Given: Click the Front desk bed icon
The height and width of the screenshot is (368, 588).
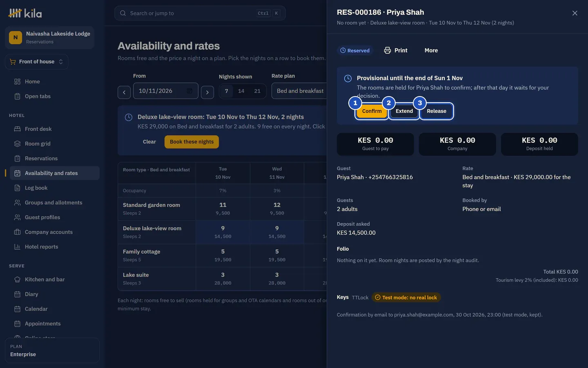Looking at the screenshot, I should (17, 129).
